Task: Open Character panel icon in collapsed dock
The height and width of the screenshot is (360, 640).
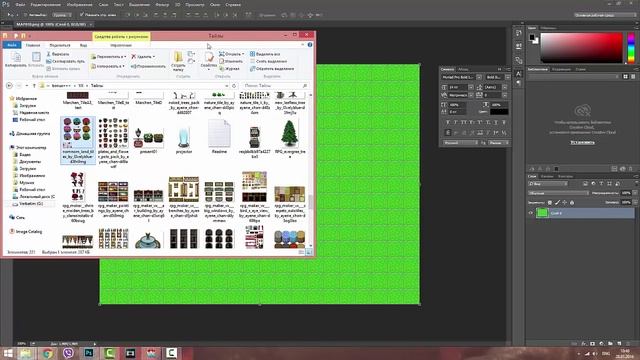Action: point(518,73)
